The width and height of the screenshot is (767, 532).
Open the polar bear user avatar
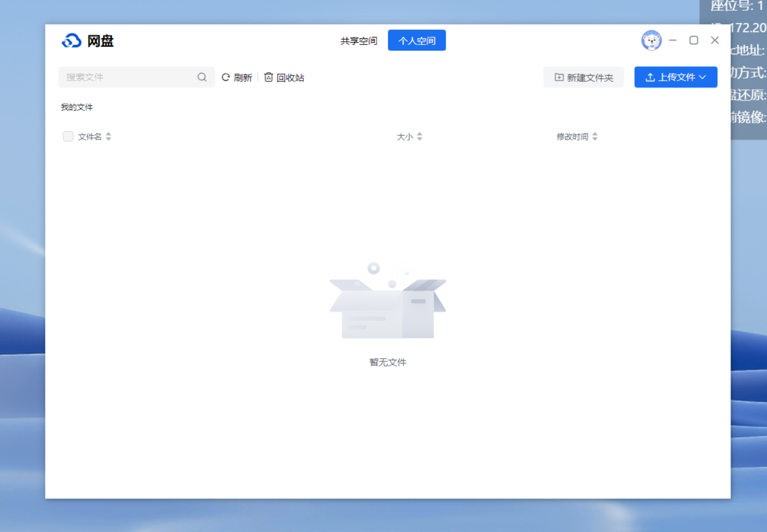[651, 40]
